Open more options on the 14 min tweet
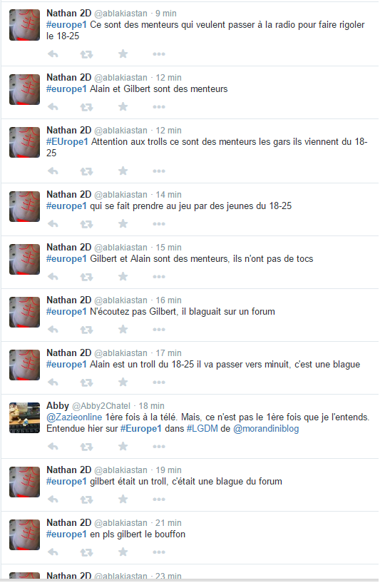The image size is (385, 588). click(159, 224)
